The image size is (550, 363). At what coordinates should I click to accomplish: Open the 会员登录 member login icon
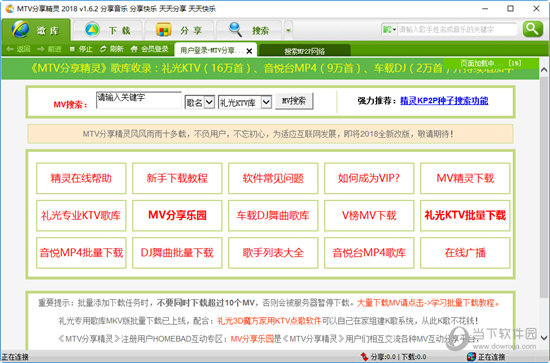click(134, 49)
